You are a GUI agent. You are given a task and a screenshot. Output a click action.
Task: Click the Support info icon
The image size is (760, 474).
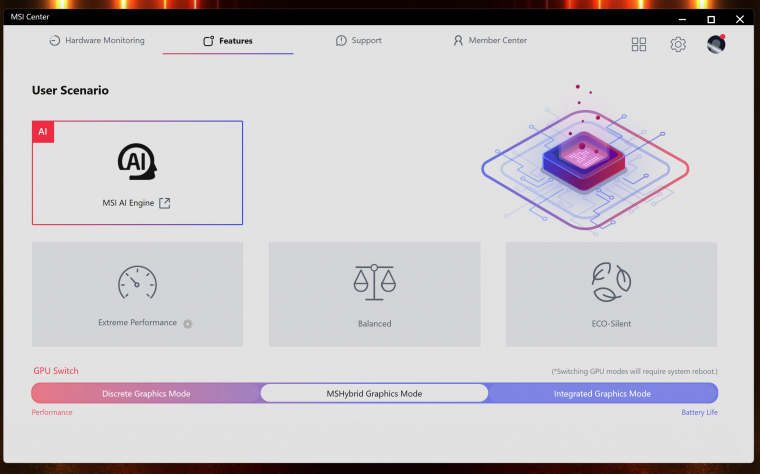341,41
